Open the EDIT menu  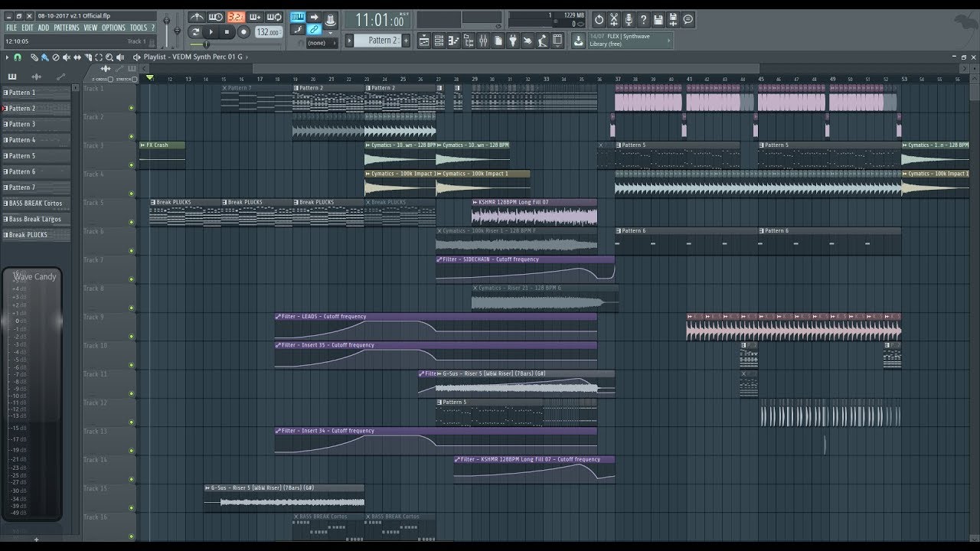27,28
